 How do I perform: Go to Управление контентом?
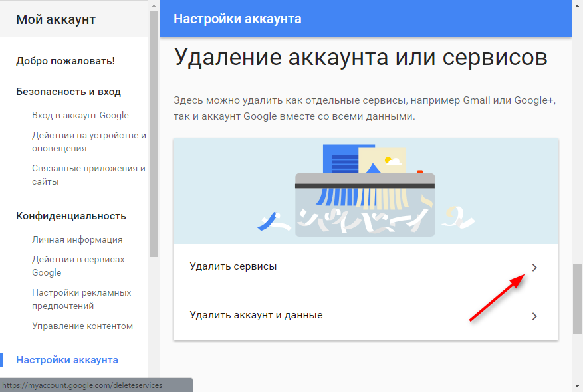(x=82, y=326)
